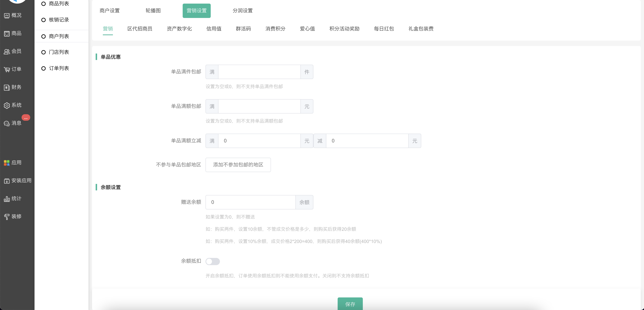The image size is (644, 310).
Task: Open the 财务 finance sidebar icon
Action: click(x=7, y=87)
